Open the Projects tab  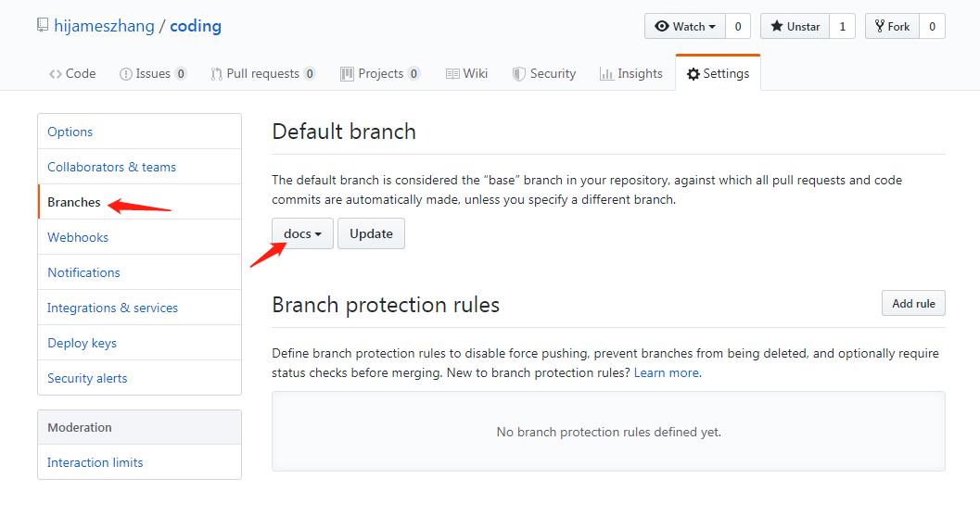click(380, 74)
